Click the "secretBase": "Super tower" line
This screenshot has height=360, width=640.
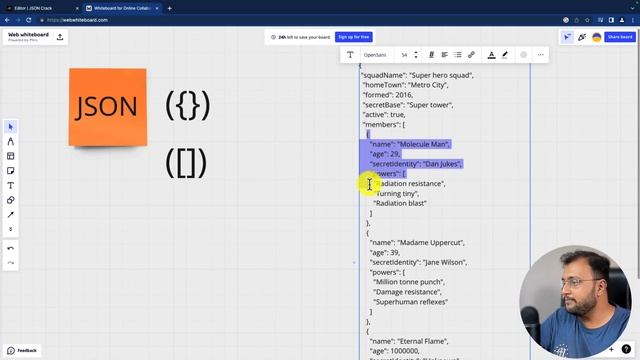[x=408, y=105]
